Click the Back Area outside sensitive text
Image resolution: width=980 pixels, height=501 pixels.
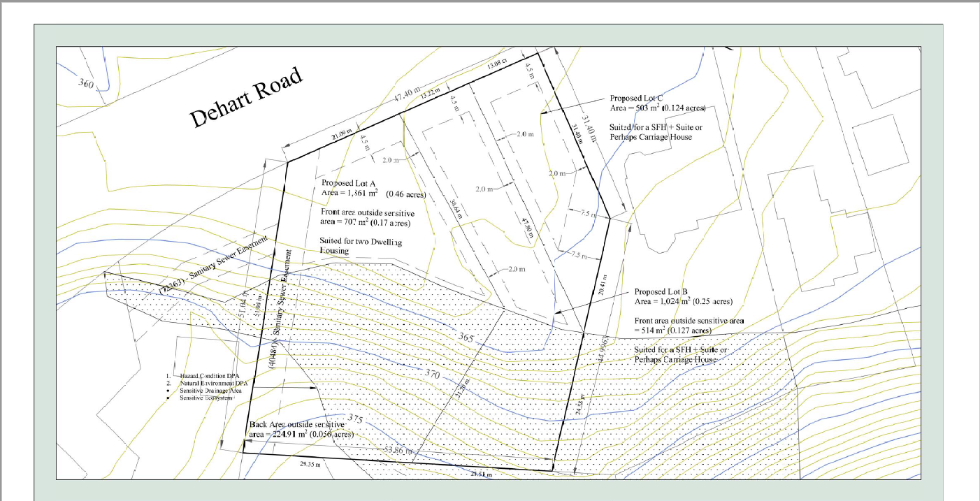[x=298, y=424]
